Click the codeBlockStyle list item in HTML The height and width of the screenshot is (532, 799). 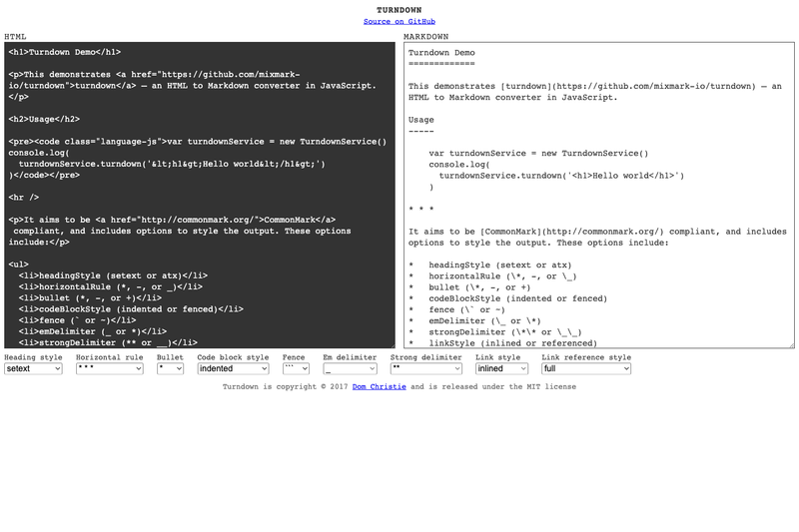(x=131, y=309)
